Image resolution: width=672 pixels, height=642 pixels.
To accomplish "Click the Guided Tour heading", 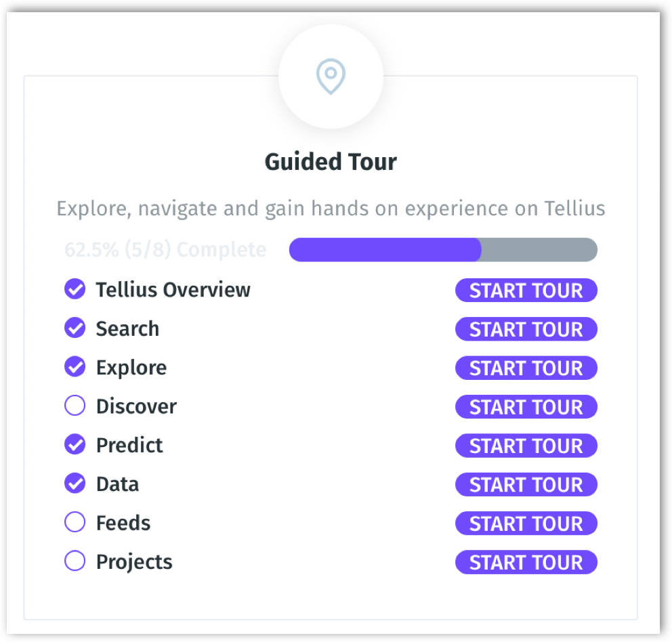I will point(331,162).
